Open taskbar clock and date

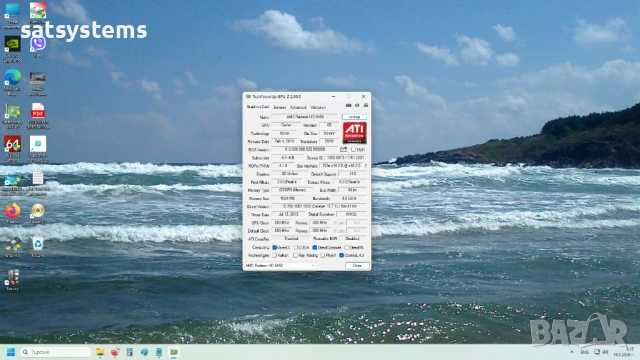[x=624, y=352]
